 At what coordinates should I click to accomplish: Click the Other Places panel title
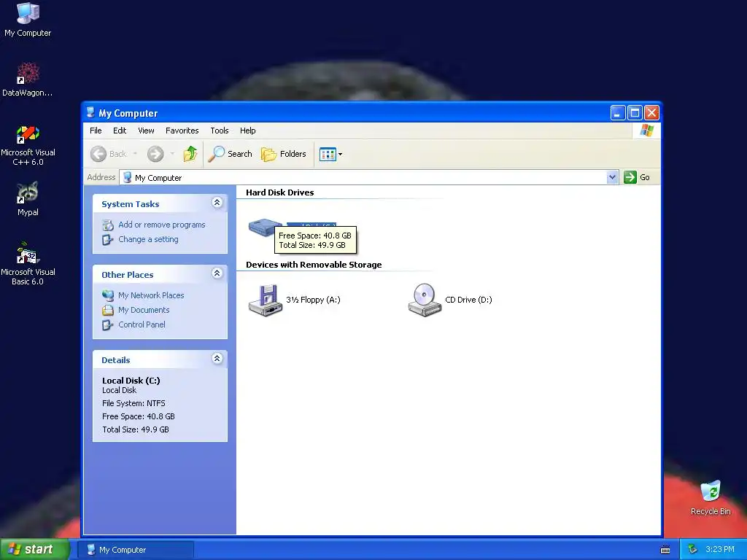tap(127, 275)
